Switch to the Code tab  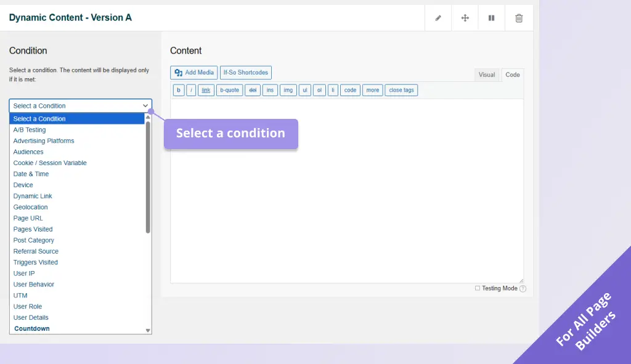[512, 75]
